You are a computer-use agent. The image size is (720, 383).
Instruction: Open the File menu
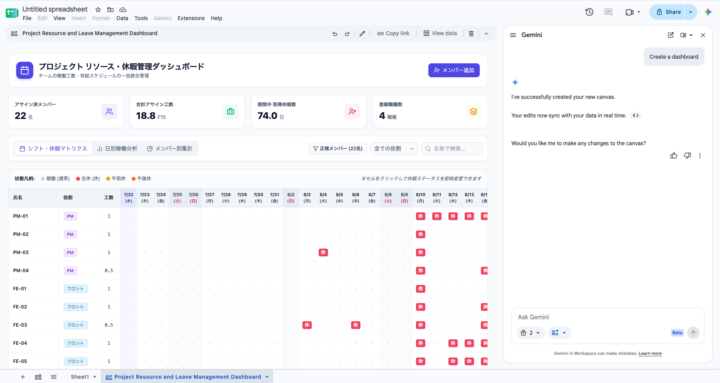(x=27, y=18)
